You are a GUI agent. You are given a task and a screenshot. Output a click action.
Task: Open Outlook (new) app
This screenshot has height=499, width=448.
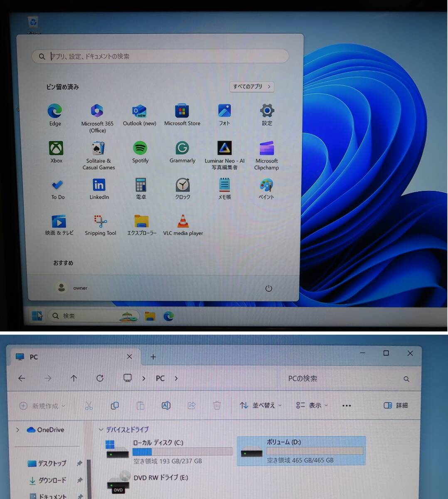coord(140,115)
